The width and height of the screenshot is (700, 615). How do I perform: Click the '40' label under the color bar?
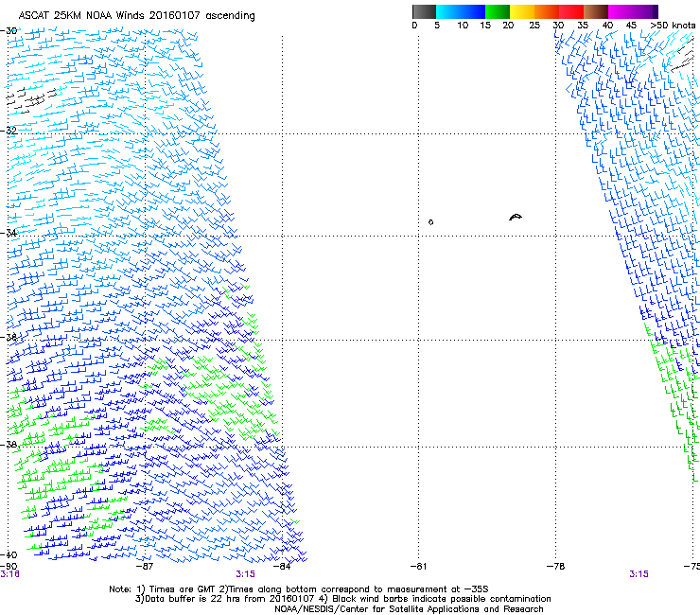coord(607,26)
